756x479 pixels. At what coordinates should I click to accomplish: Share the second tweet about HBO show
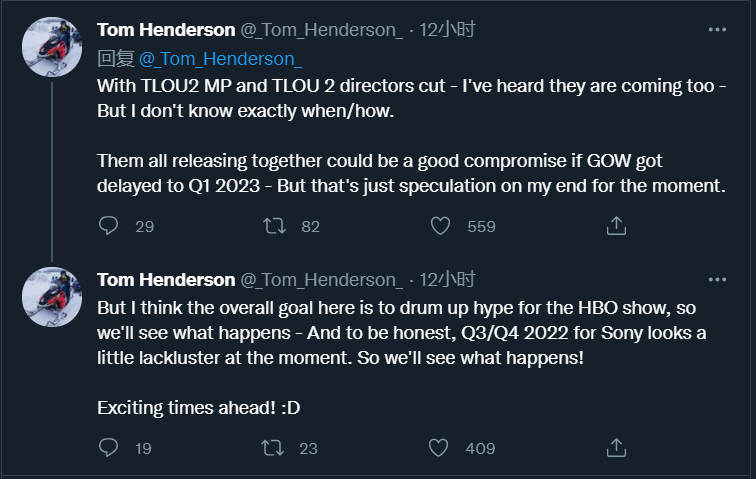click(x=617, y=448)
